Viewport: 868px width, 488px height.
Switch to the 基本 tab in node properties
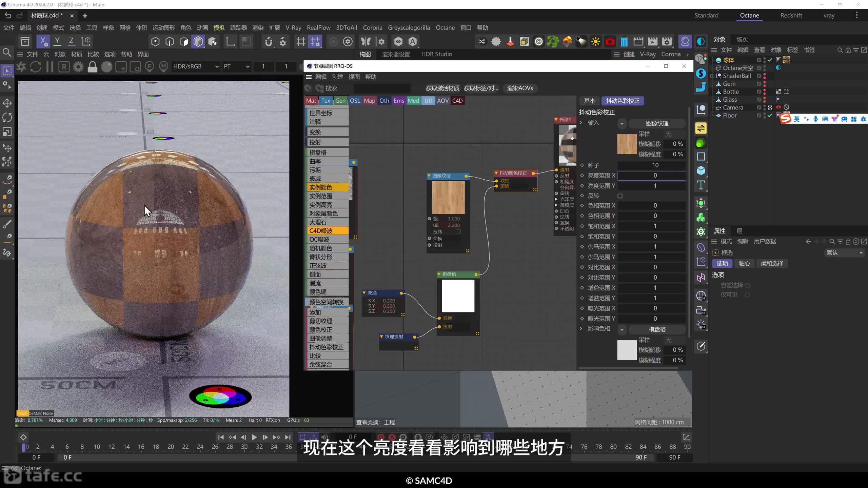point(589,101)
